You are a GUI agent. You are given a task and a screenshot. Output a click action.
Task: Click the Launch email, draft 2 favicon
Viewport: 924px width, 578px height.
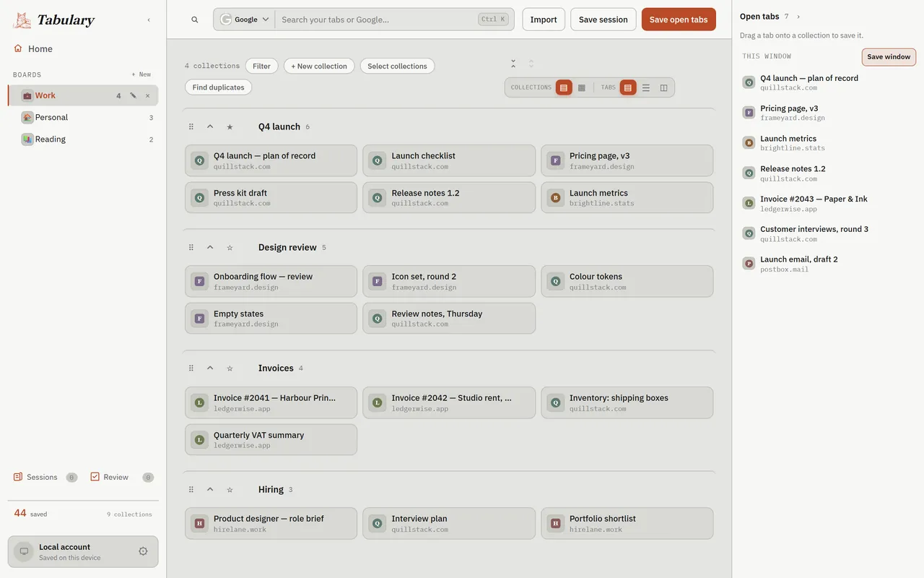coord(749,264)
